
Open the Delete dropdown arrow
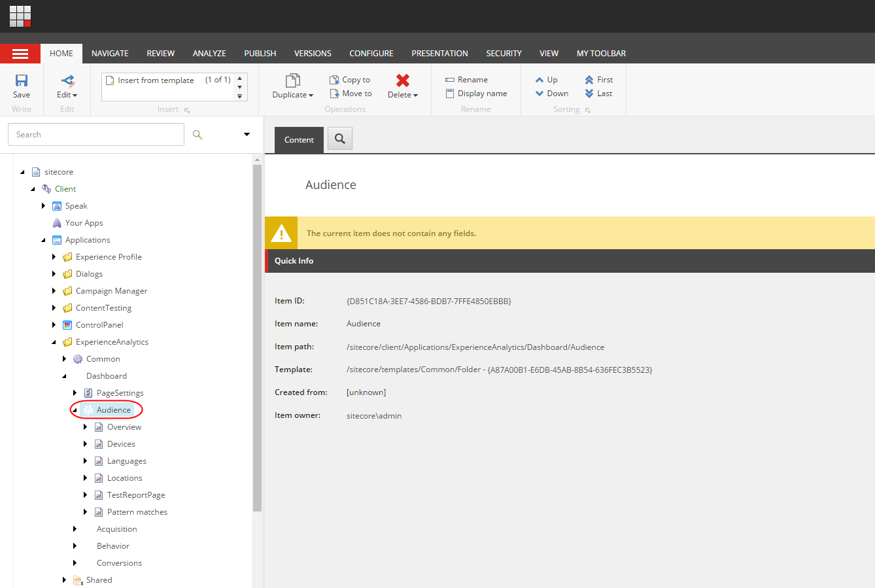click(415, 95)
